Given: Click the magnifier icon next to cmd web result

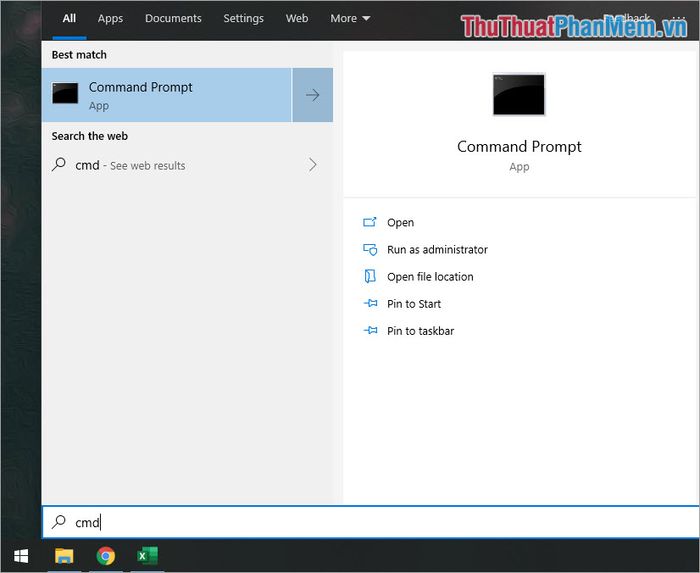Looking at the screenshot, I should coord(59,164).
